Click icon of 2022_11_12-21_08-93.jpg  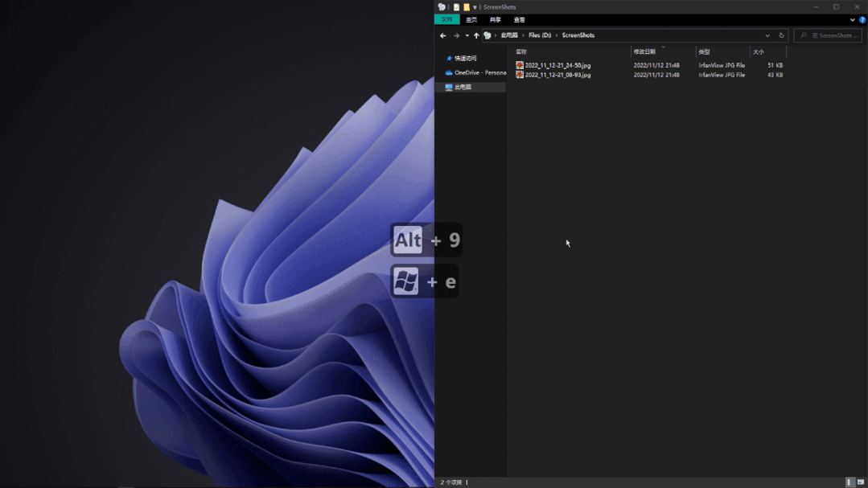coord(519,75)
